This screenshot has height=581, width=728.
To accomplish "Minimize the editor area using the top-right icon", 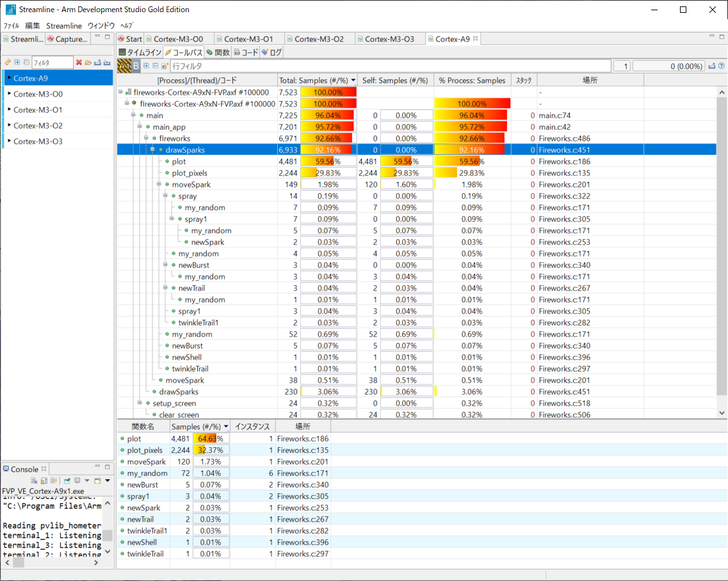I will pos(712,36).
